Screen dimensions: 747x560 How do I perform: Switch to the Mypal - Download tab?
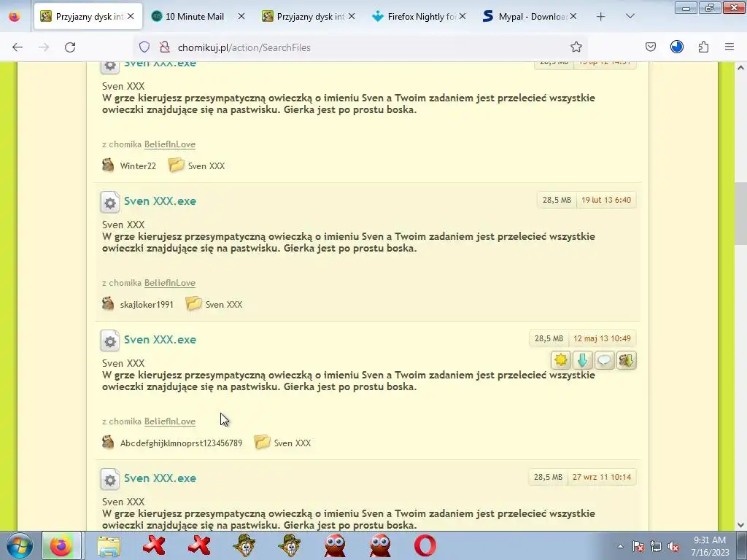(530, 17)
